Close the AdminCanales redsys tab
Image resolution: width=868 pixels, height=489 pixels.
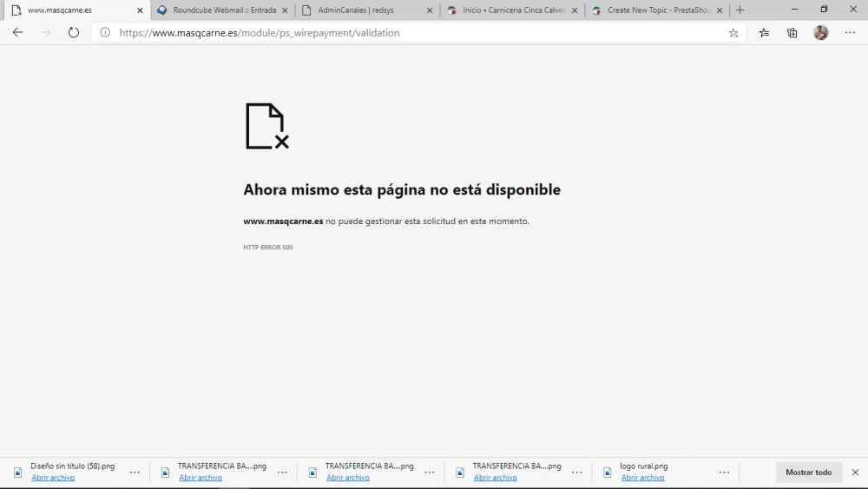click(x=430, y=10)
